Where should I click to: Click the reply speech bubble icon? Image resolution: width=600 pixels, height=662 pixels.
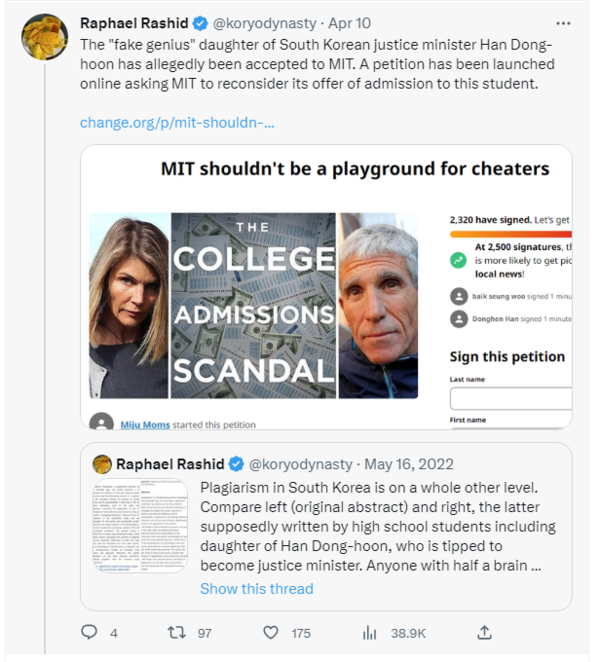pyautogui.click(x=90, y=632)
